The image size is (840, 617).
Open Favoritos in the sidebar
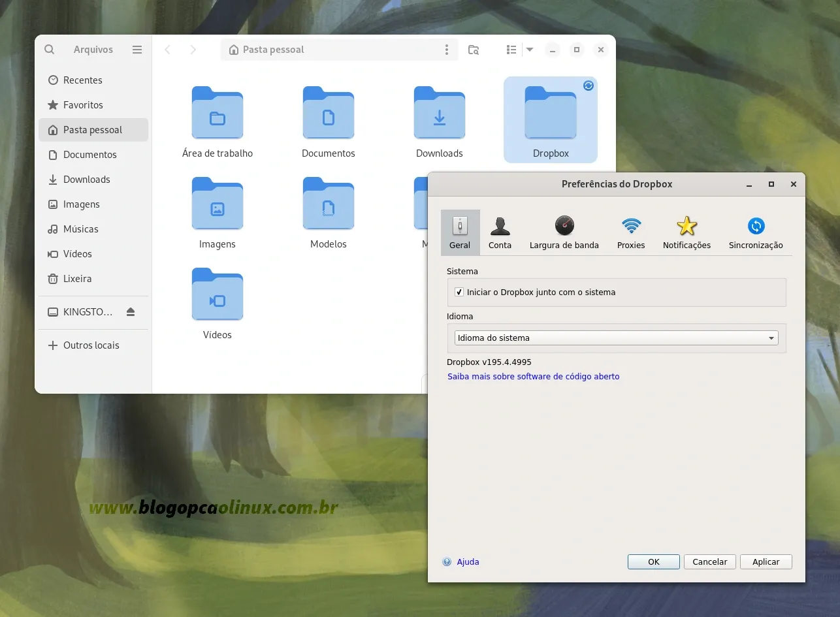tap(93, 105)
